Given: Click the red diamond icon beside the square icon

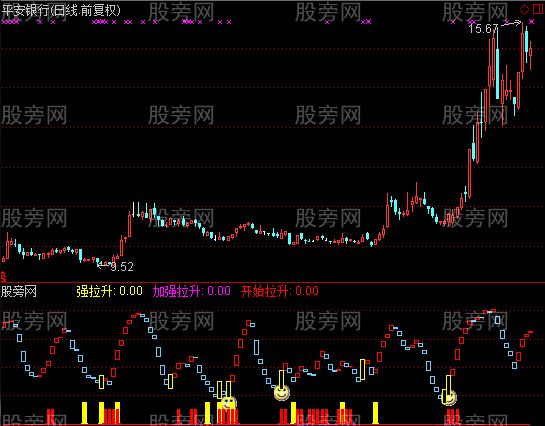Looking at the screenshot, I should [x=524, y=9].
